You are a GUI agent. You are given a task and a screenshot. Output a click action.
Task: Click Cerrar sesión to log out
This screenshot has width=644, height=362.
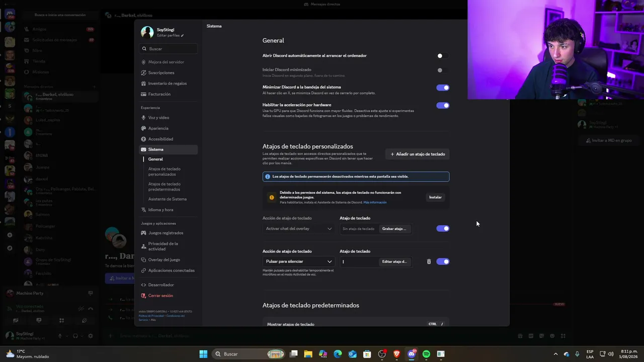168,296
